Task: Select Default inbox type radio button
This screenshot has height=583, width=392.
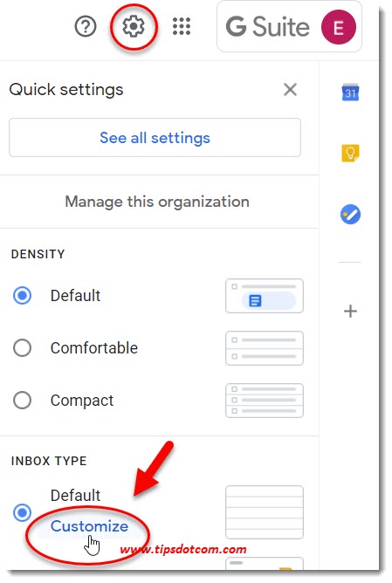Action: (23, 512)
